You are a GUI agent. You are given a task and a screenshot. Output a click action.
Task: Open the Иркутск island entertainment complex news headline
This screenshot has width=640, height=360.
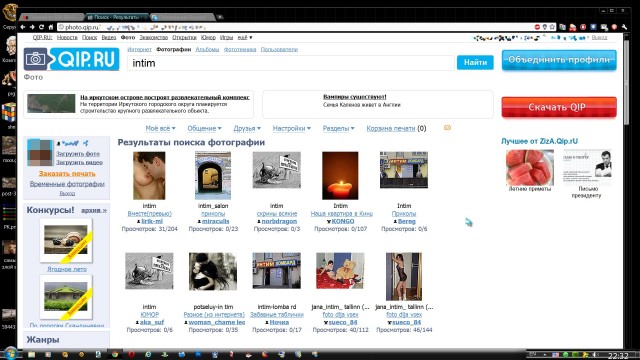(x=165, y=97)
